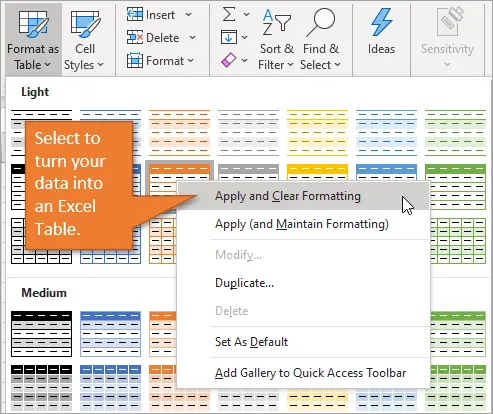
Task: Click the greyed Sensitivity dropdown arrow
Action: coord(447,64)
